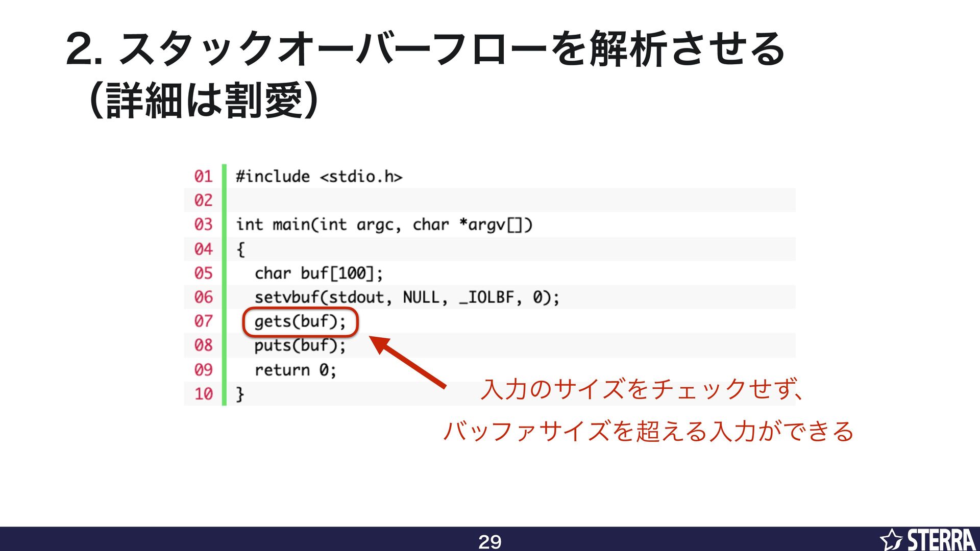Click the STERRA star logo

pos(927,539)
